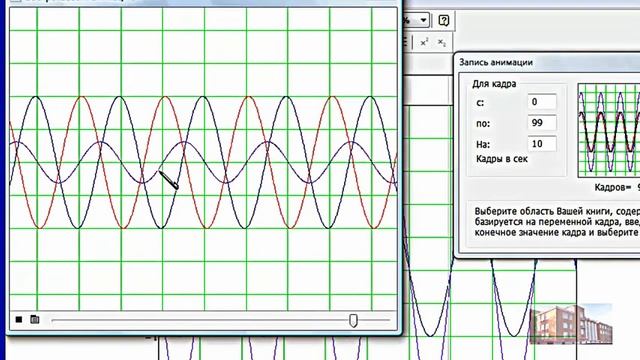Screen dimensions: 640x360
Task: Click the help question-mark icon
Action: (x=444, y=20)
